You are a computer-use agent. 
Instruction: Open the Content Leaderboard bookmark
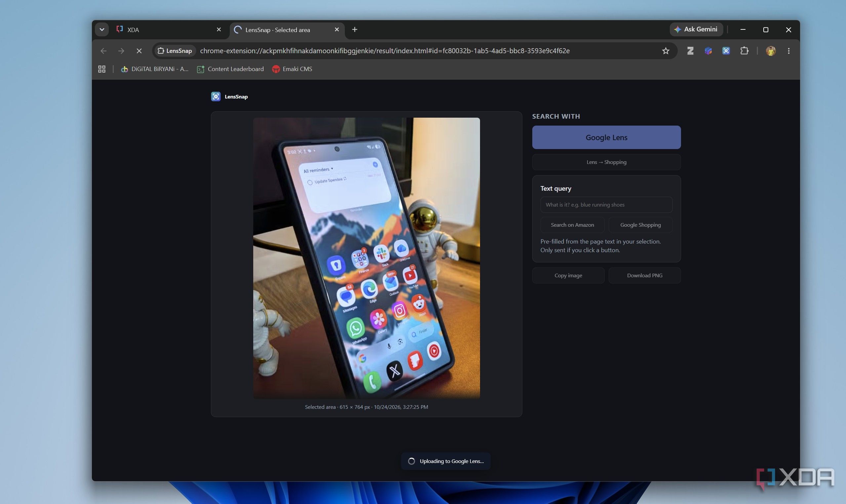230,69
